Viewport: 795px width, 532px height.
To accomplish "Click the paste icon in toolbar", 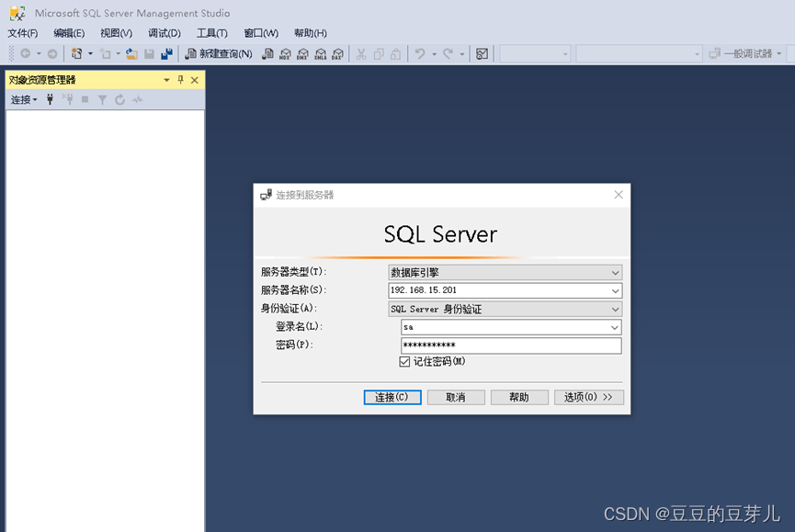I will tap(395, 53).
